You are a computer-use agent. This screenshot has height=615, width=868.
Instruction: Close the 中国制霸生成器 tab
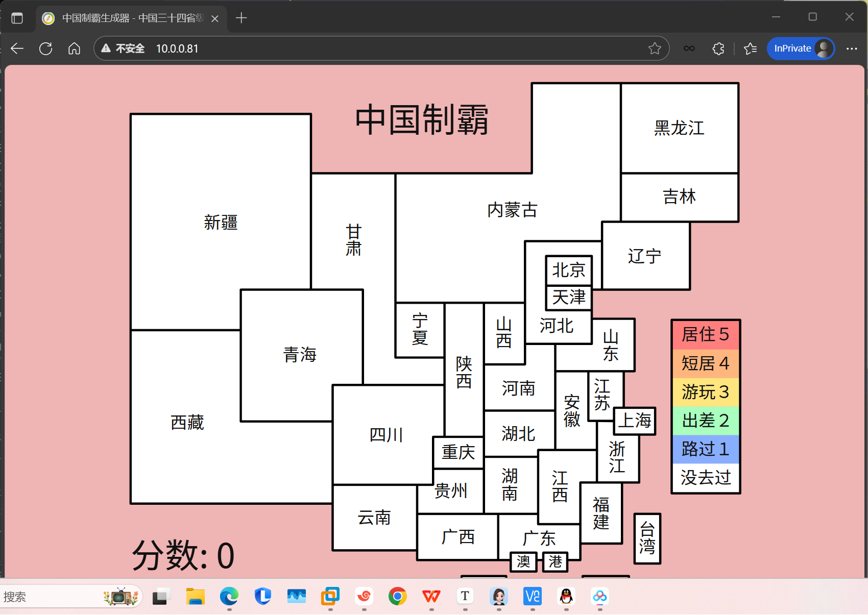pos(215,19)
